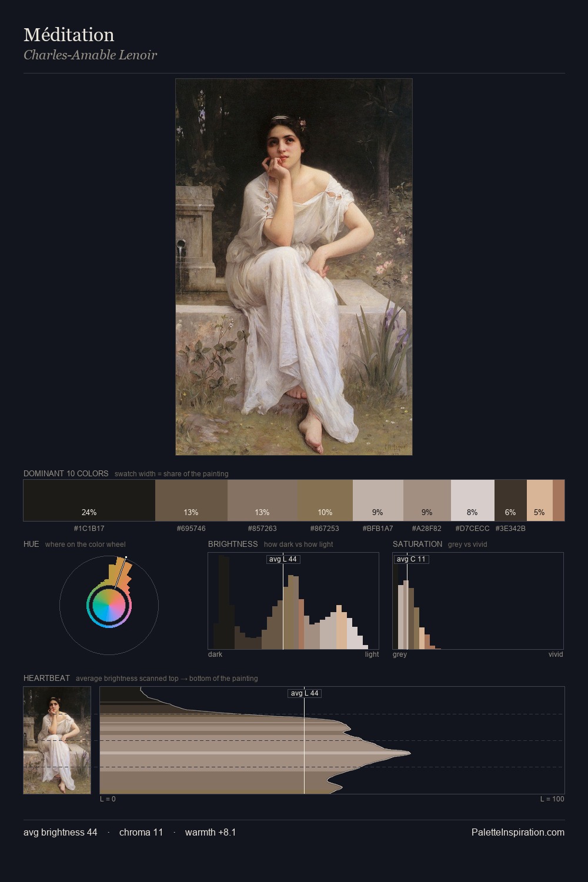Click the footer 'avg brightness 44' text
Image resolution: width=588 pixels, height=882 pixels.
(x=61, y=832)
